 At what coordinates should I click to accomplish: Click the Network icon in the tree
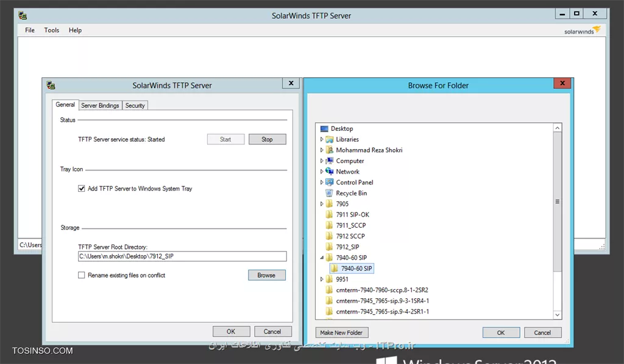(329, 172)
